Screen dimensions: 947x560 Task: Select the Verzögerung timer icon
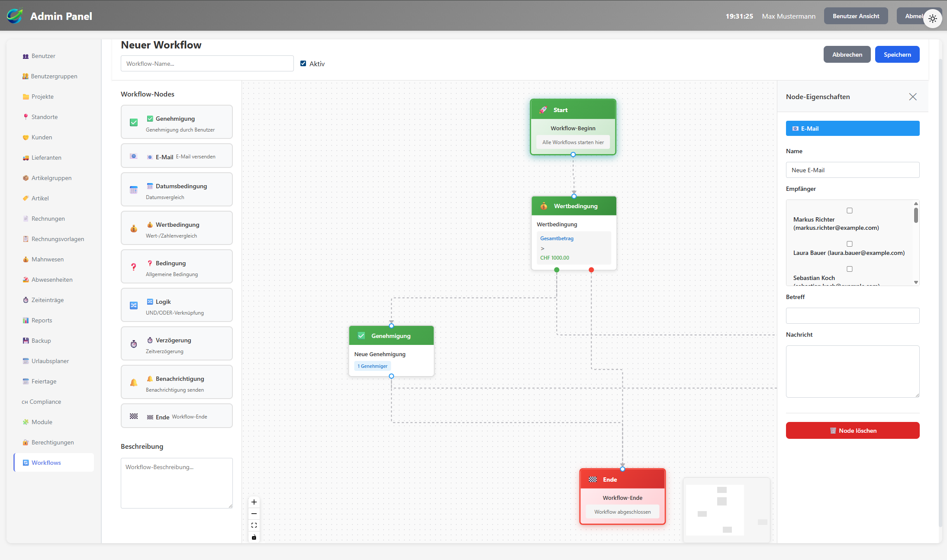coord(134,344)
